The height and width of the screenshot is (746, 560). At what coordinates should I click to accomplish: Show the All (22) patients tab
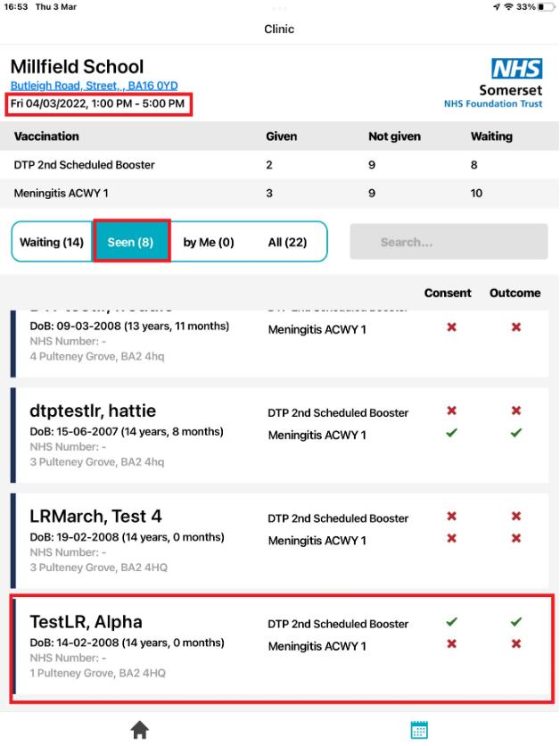point(287,242)
